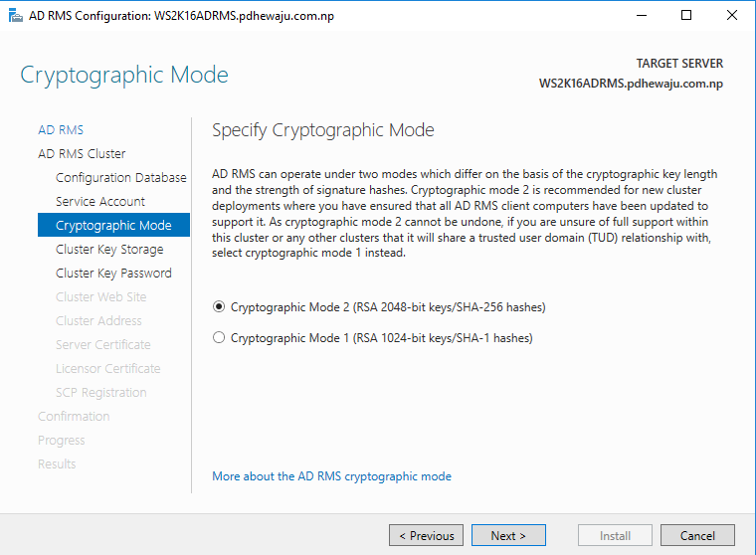This screenshot has width=756, height=555.
Task: Open More about the AD RMS cryptographic mode link
Action: click(331, 476)
